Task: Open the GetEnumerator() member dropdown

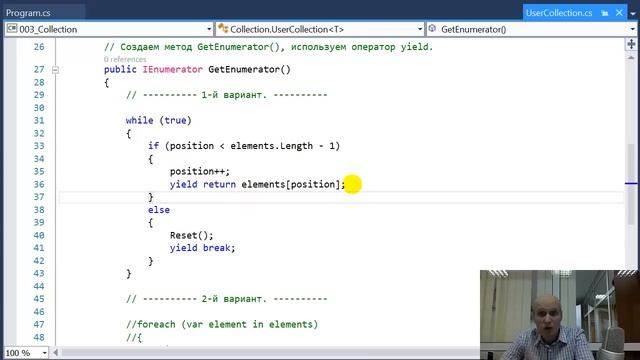Action: coord(633,29)
